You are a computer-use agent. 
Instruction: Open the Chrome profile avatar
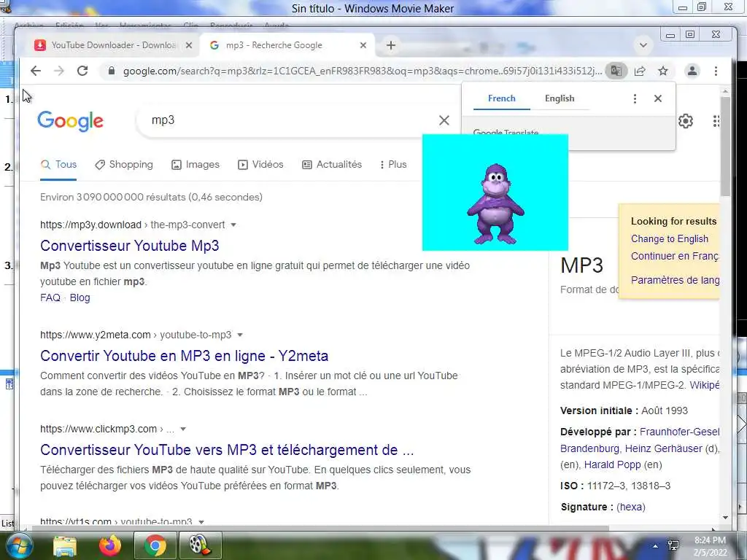click(x=692, y=71)
